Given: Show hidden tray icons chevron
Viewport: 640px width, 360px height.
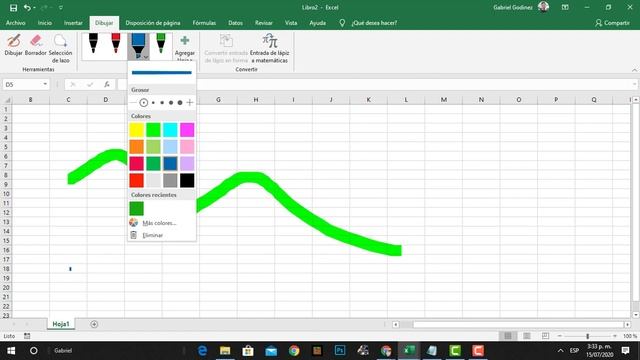Looking at the screenshot, I should [560, 351].
